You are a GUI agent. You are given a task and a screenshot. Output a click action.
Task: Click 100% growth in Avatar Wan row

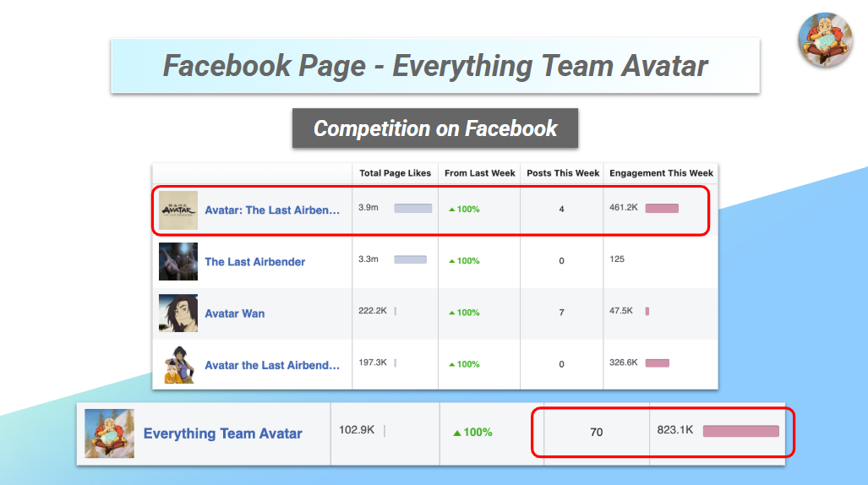(464, 313)
